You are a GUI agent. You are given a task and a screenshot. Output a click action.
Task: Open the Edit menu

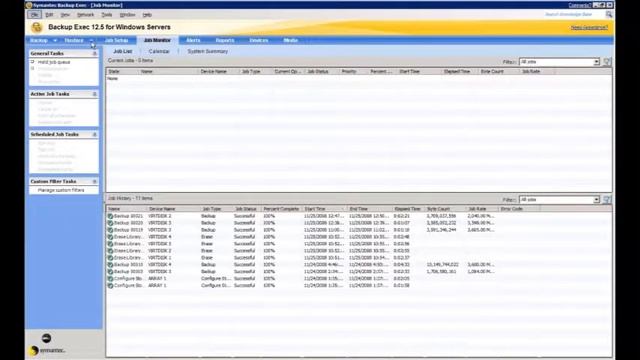(x=49, y=15)
